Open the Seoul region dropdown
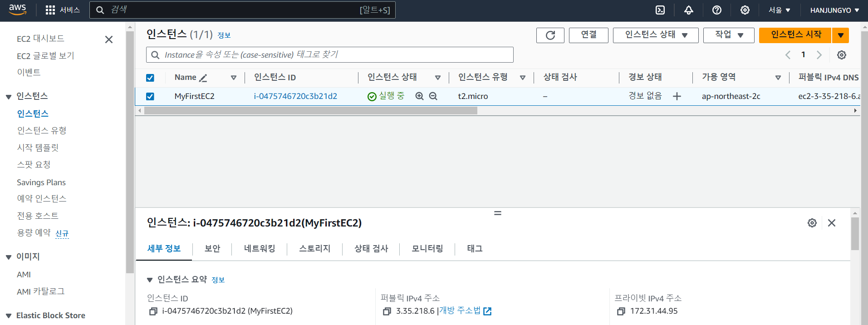 [780, 10]
